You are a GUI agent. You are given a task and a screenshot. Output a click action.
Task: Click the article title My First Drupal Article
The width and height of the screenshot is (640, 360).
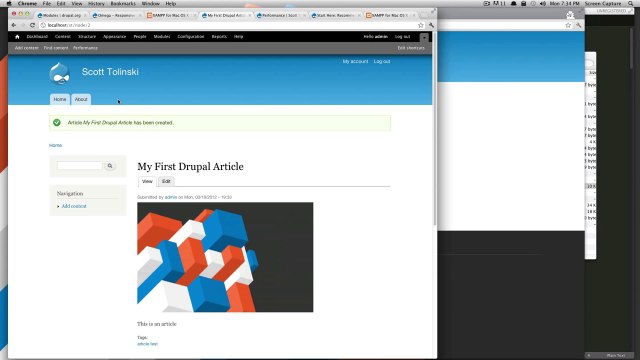(190, 167)
